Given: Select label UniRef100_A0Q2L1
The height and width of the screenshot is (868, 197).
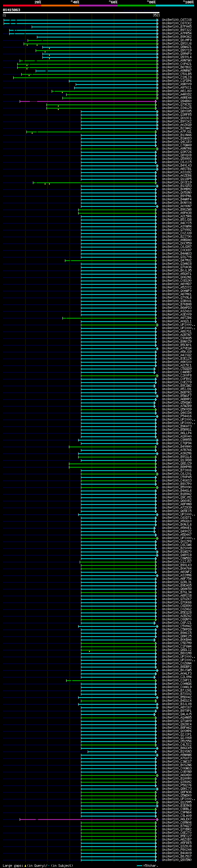Looking at the screenshot, I should coord(176,321).
